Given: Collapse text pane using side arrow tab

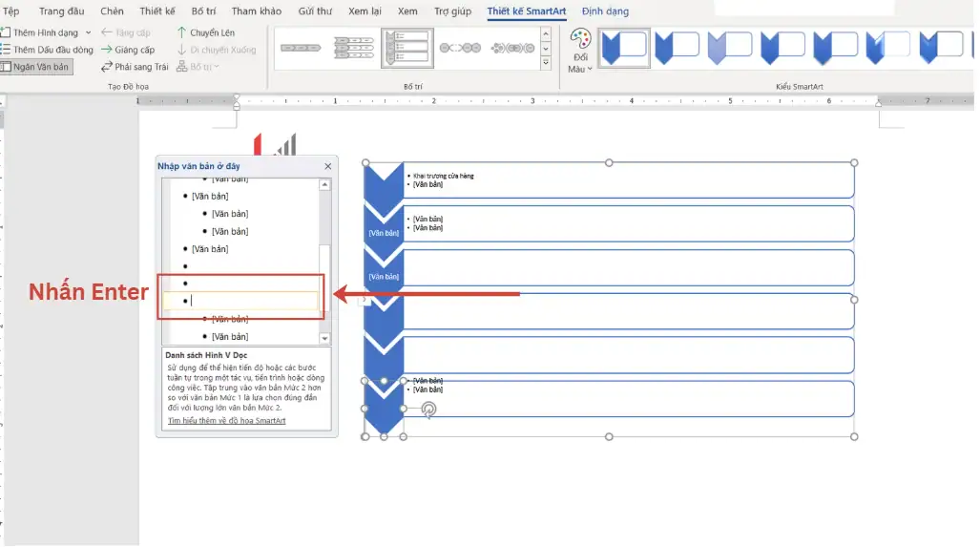Looking at the screenshot, I should click(365, 300).
